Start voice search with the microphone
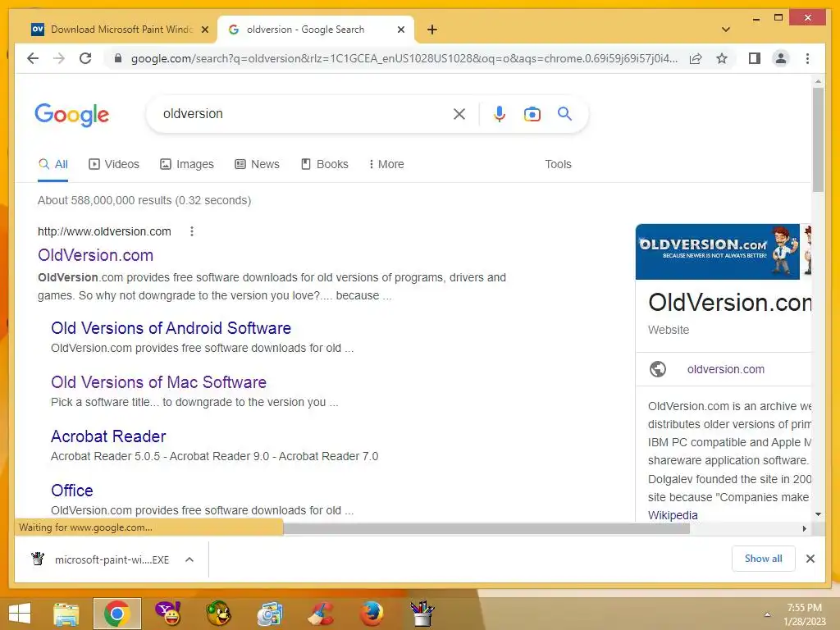The width and height of the screenshot is (840, 630). click(500, 113)
